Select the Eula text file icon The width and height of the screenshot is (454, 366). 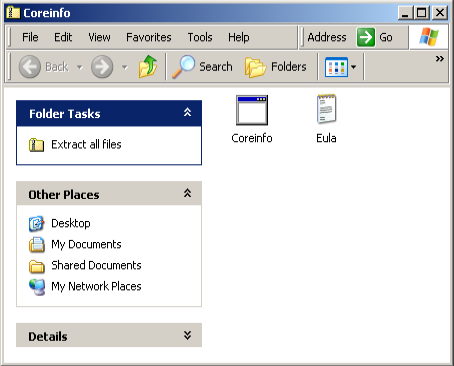[x=326, y=109]
